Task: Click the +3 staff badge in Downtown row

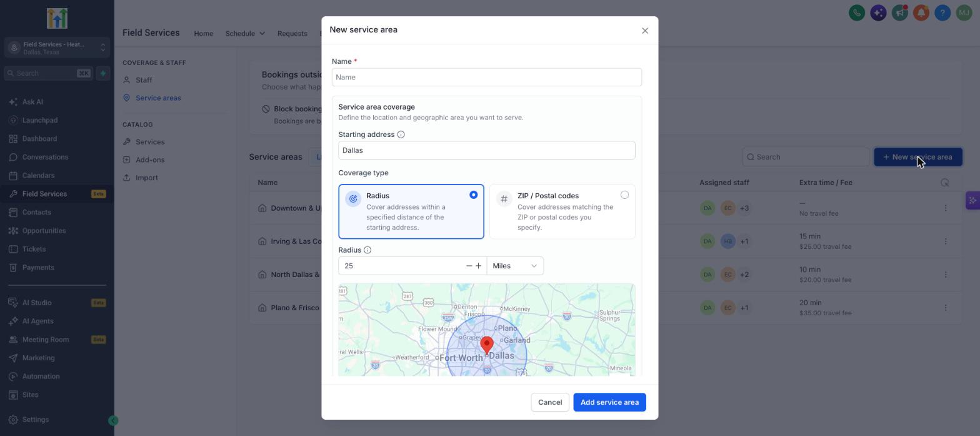Action: point(744,208)
